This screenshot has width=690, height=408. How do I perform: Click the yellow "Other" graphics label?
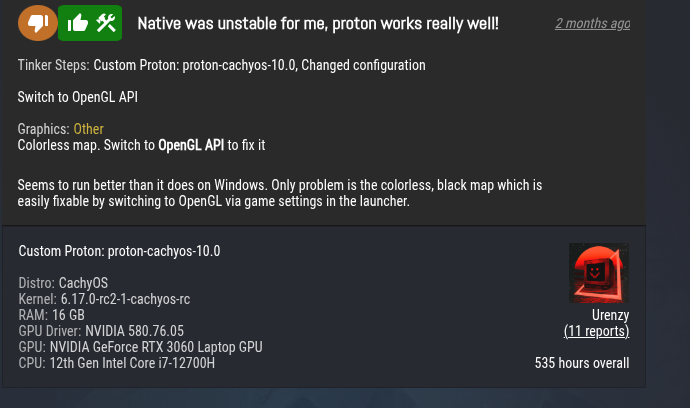[x=88, y=129]
